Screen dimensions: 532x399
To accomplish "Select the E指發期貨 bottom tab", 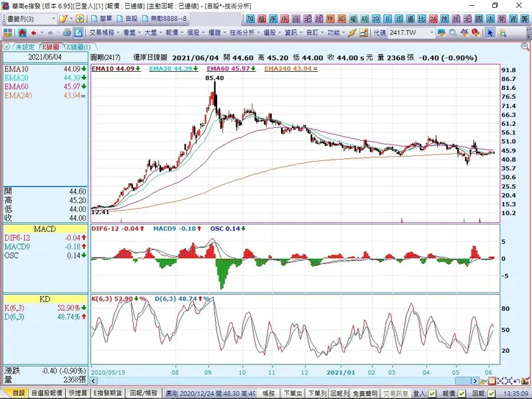I will click(x=108, y=393).
